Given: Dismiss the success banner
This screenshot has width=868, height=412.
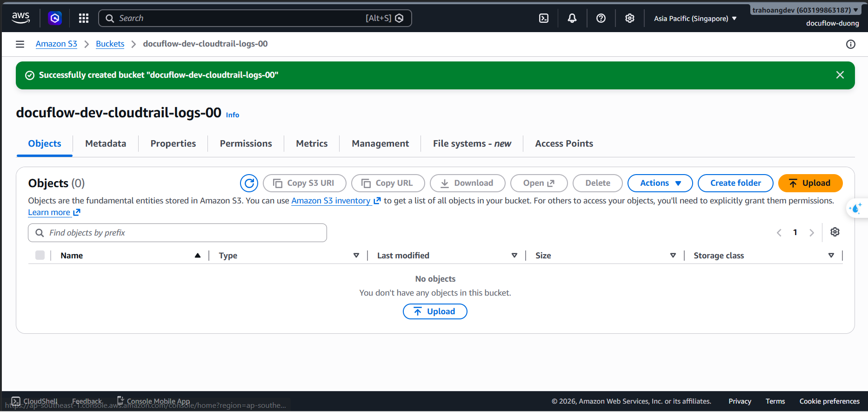Looking at the screenshot, I should pyautogui.click(x=840, y=75).
